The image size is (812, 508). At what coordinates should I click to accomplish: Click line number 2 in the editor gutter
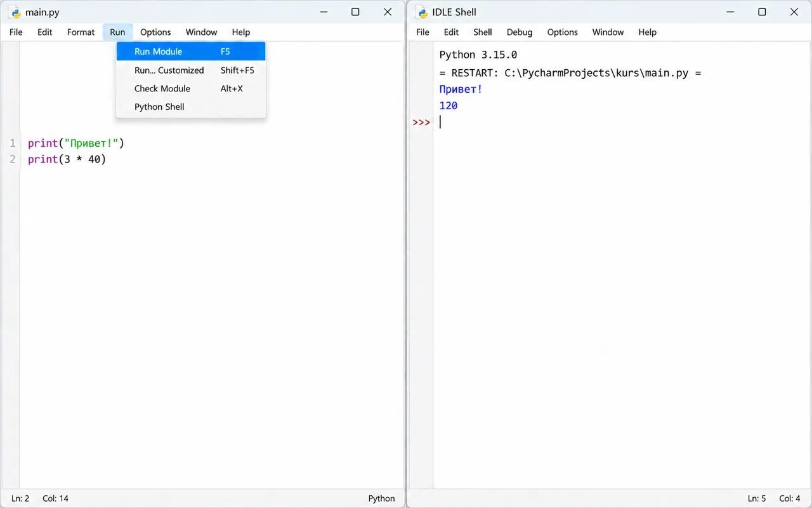[13, 159]
